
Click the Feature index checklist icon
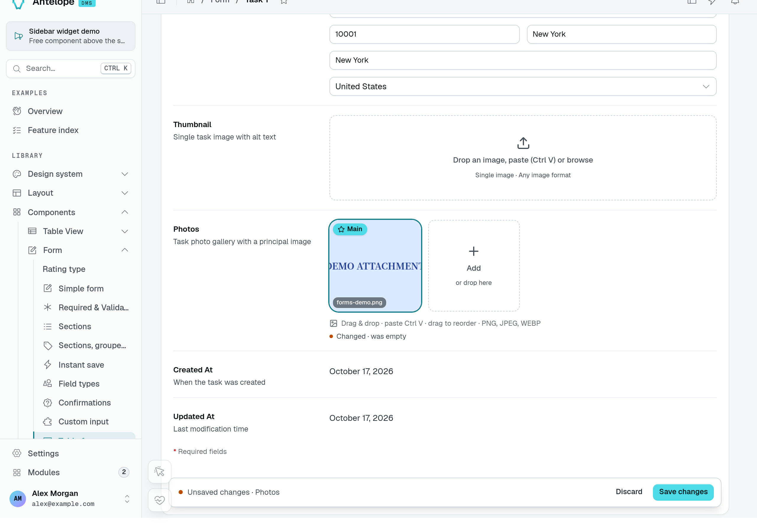(17, 130)
